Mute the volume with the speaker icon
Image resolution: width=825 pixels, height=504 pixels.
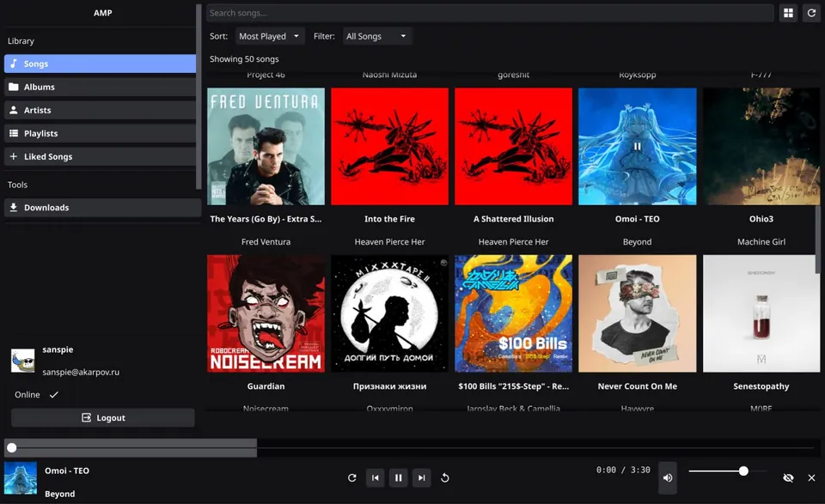pyautogui.click(x=668, y=477)
